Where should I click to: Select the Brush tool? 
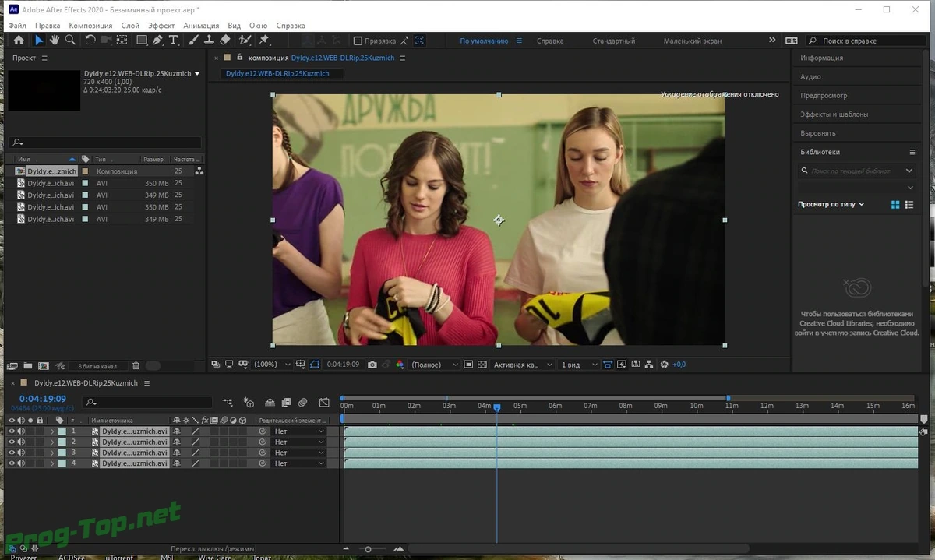click(194, 41)
